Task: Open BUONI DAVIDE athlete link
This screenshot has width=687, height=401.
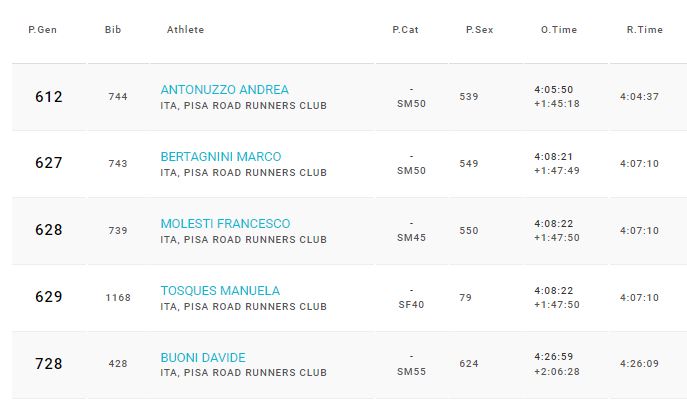Action: click(203, 358)
